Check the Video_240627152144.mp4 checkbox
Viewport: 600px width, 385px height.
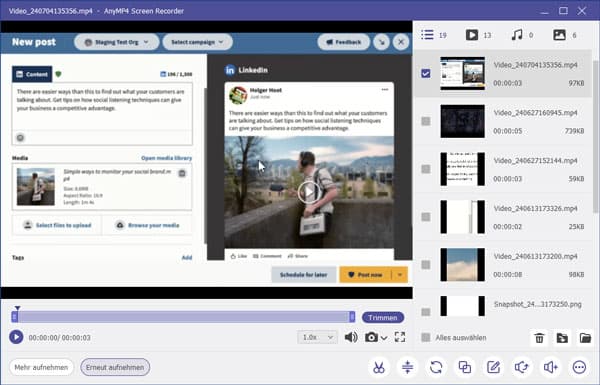tap(426, 169)
